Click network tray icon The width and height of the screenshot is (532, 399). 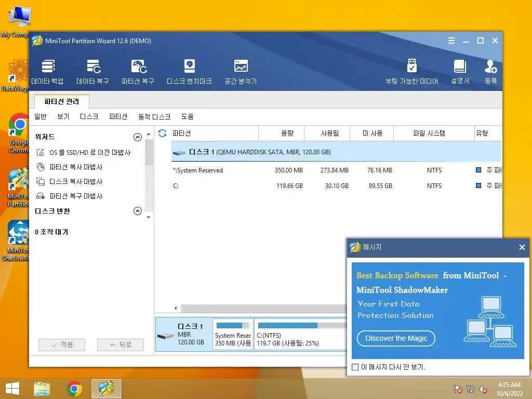click(471, 389)
